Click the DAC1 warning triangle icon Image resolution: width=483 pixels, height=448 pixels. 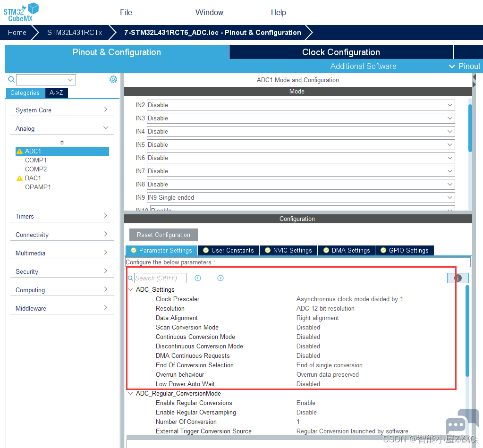(20, 178)
